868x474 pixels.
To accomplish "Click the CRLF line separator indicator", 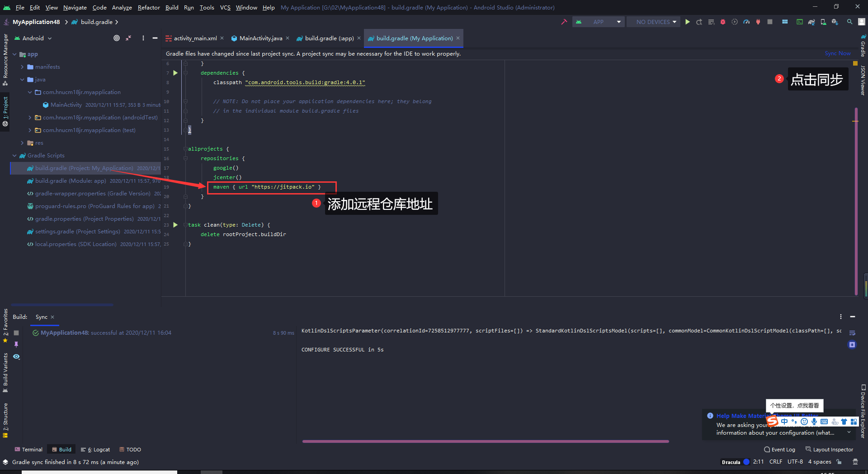I will pos(776,462).
